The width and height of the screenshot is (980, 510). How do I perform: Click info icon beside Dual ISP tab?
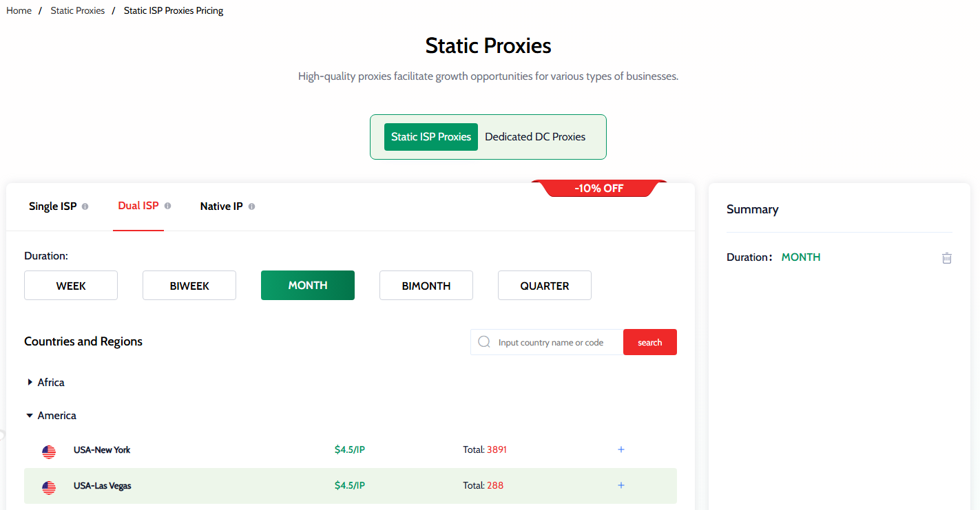point(167,206)
